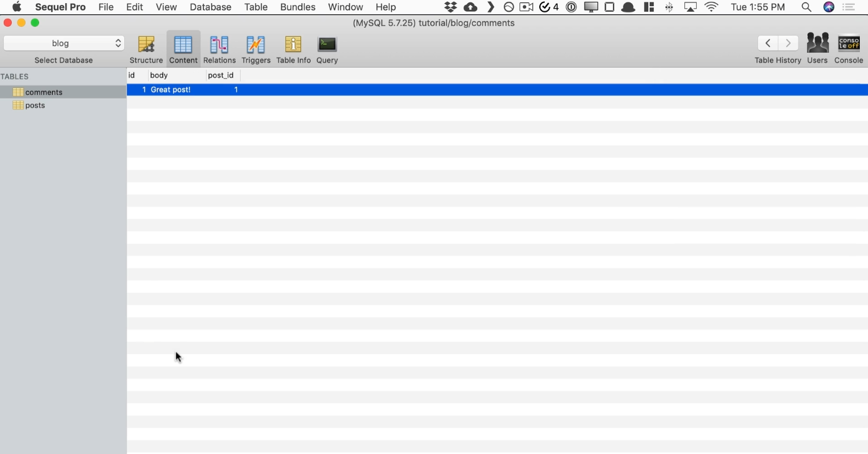The width and height of the screenshot is (868, 454).
Task: Open the Database menu
Action: click(x=210, y=7)
